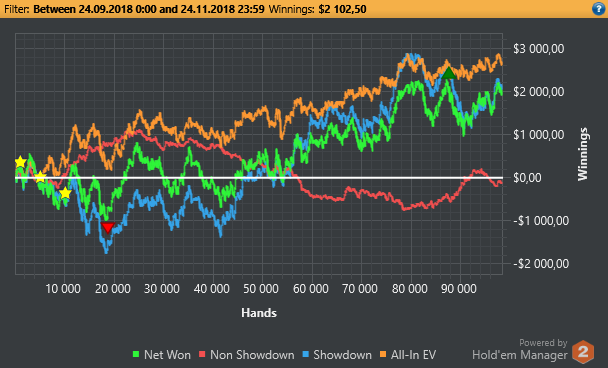Click the Filter date range text
The height and width of the screenshot is (368, 608).
pos(149,9)
